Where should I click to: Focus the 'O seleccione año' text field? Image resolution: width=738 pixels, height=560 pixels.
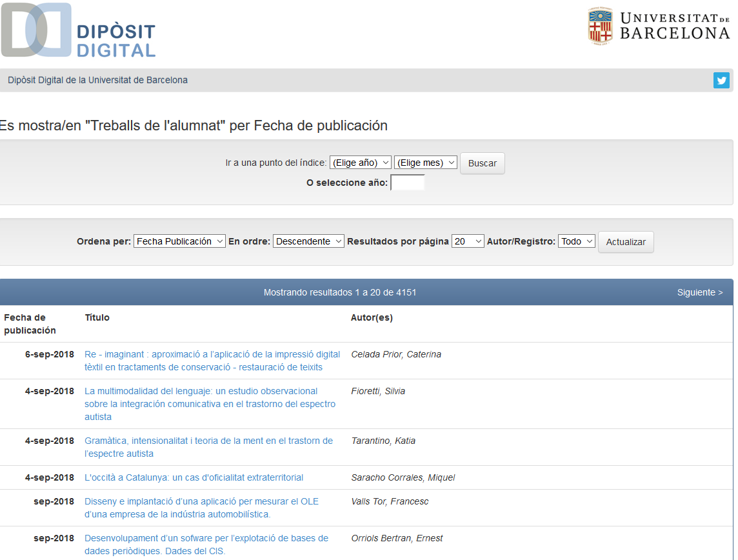click(x=408, y=183)
